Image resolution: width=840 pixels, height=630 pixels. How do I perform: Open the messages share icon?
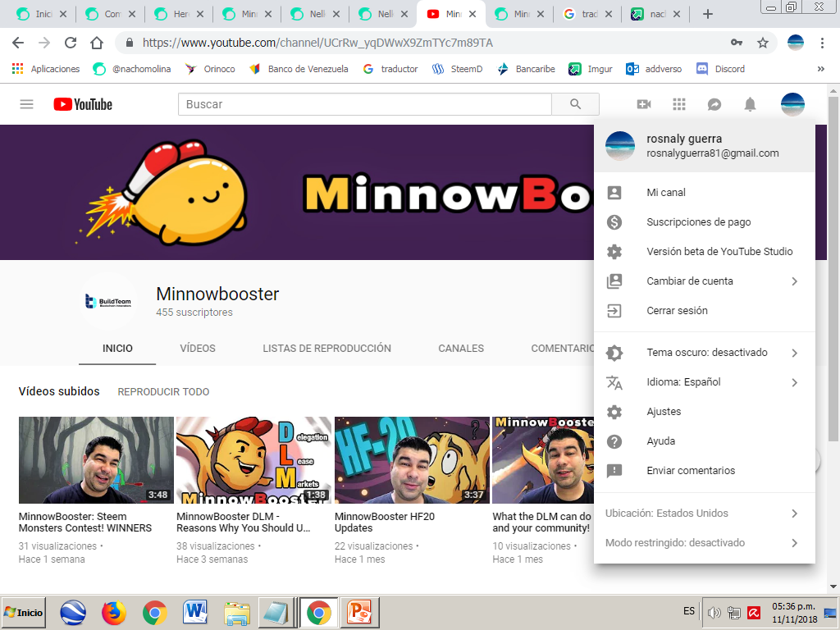(714, 104)
